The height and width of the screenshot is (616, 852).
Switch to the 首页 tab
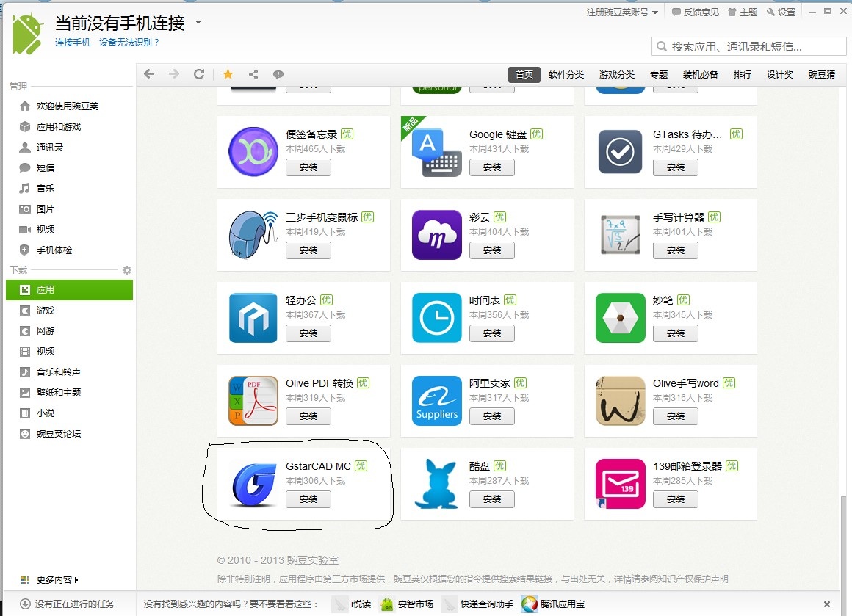coord(524,74)
